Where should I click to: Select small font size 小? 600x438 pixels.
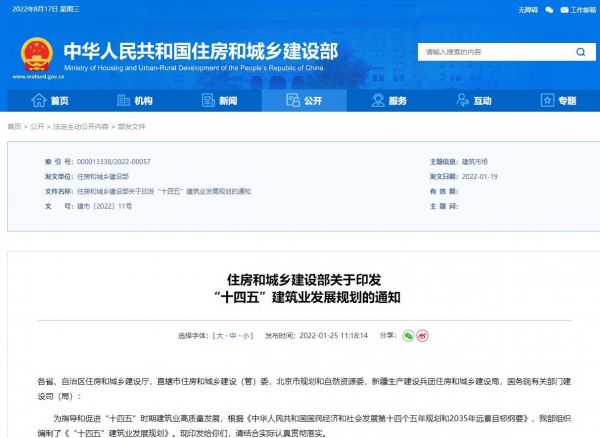[247, 337]
